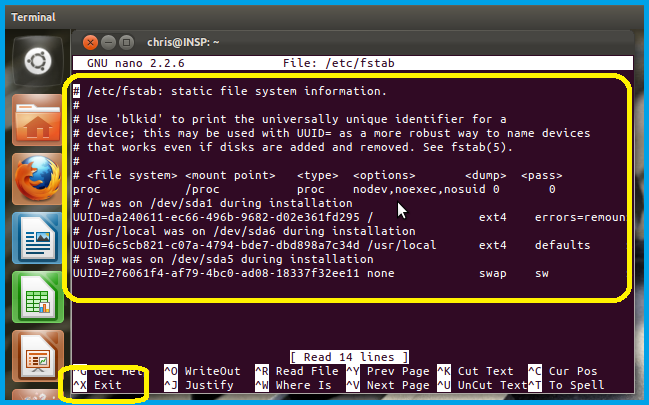Image resolution: width=649 pixels, height=405 pixels.
Task: Click the ^R Read File shortcut
Action: point(297,371)
